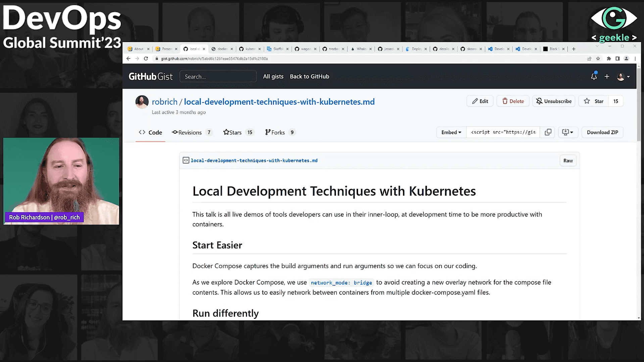
Task: Close the Whale tab
Action: point(370,49)
